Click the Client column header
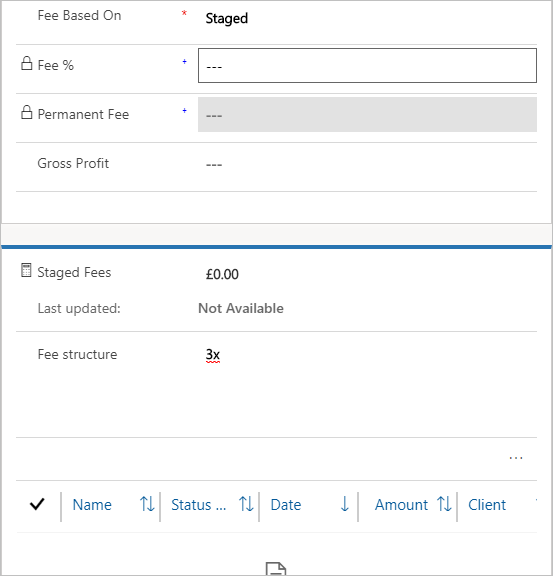The image size is (553, 576). tap(487, 505)
